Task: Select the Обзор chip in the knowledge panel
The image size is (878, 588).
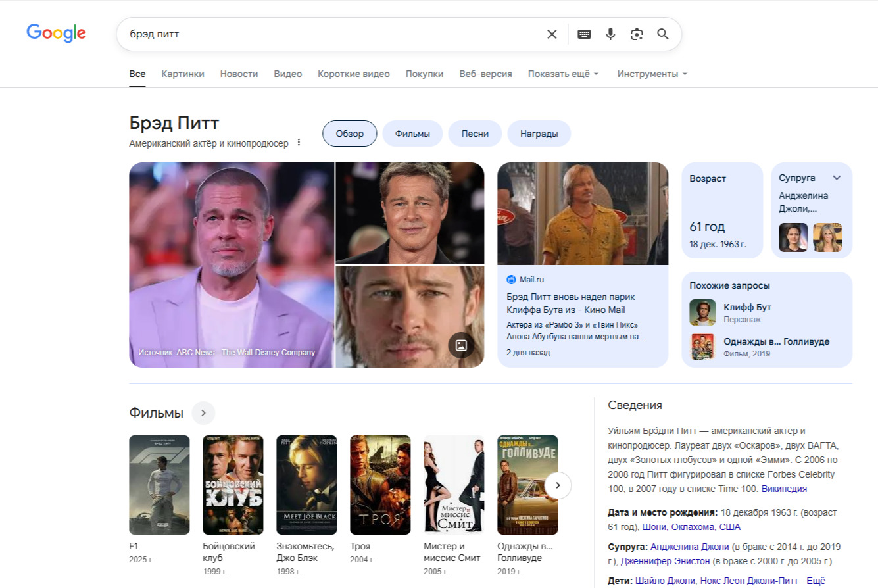Action: pyautogui.click(x=349, y=133)
